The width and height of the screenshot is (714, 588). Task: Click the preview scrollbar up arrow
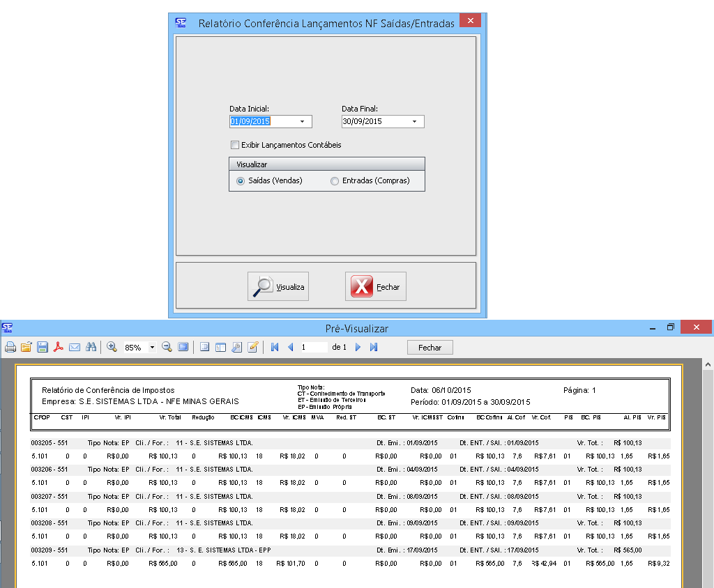(x=708, y=365)
